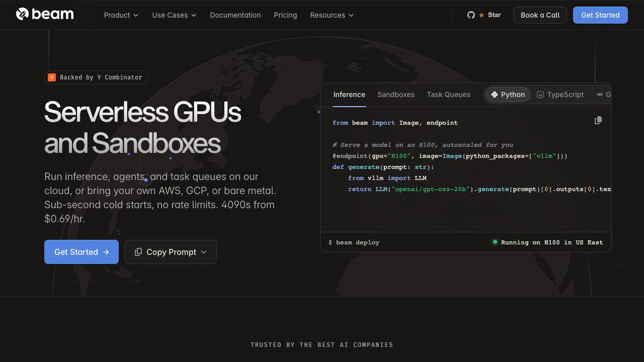
Task: Click the "return LLM("openai/gpt-oss-20b")" code line
Action: (479, 189)
